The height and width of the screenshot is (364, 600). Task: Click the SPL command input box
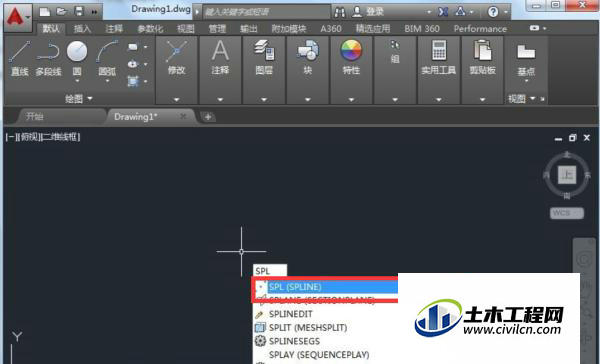click(270, 271)
